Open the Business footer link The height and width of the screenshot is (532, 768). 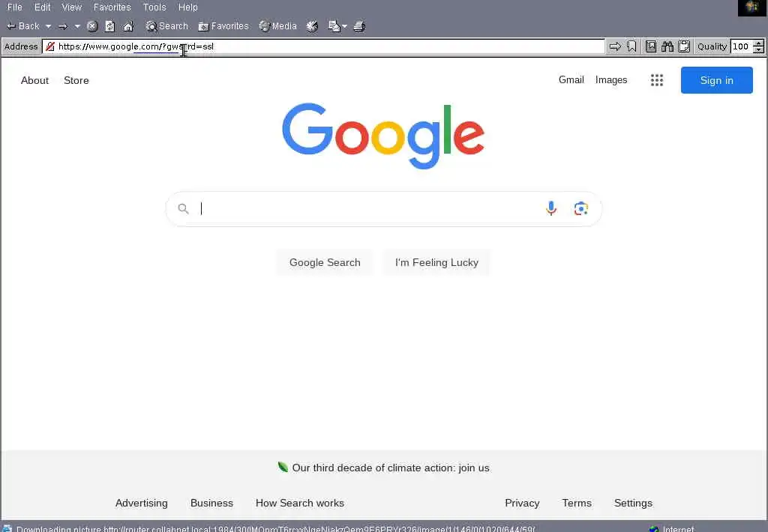pyautogui.click(x=211, y=503)
